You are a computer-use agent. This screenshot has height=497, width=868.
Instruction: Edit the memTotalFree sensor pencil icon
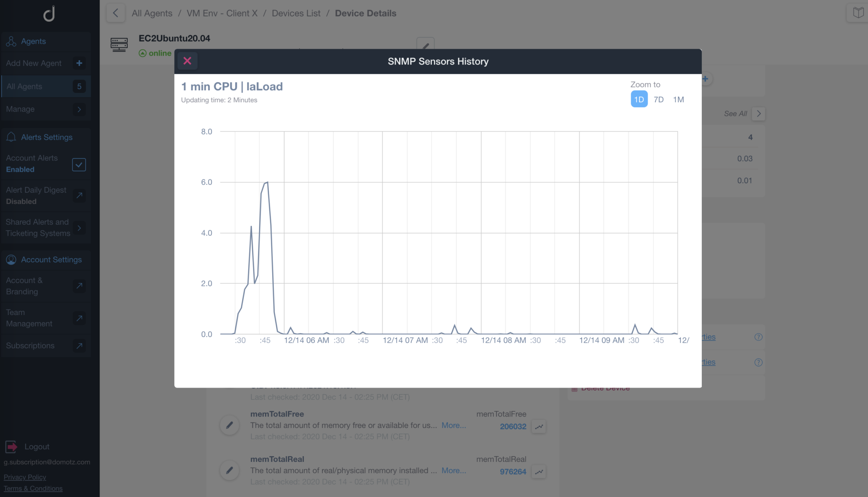(229, 425)
